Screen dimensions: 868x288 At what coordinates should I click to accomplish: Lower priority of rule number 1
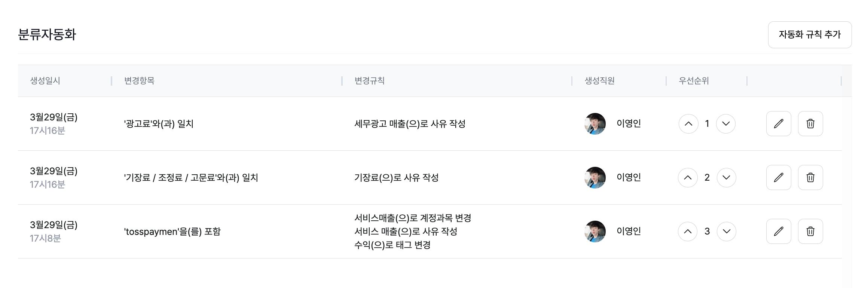point(726,124)
